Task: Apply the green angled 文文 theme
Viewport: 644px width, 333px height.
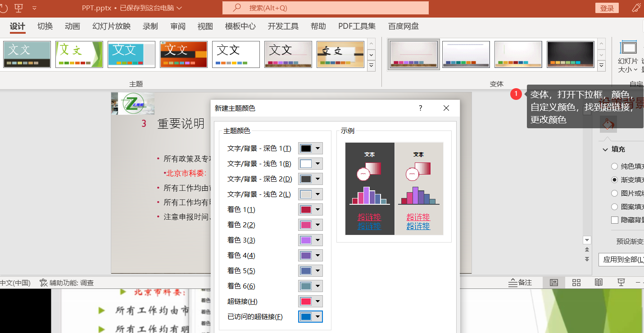Action: (x=79, y=54)
